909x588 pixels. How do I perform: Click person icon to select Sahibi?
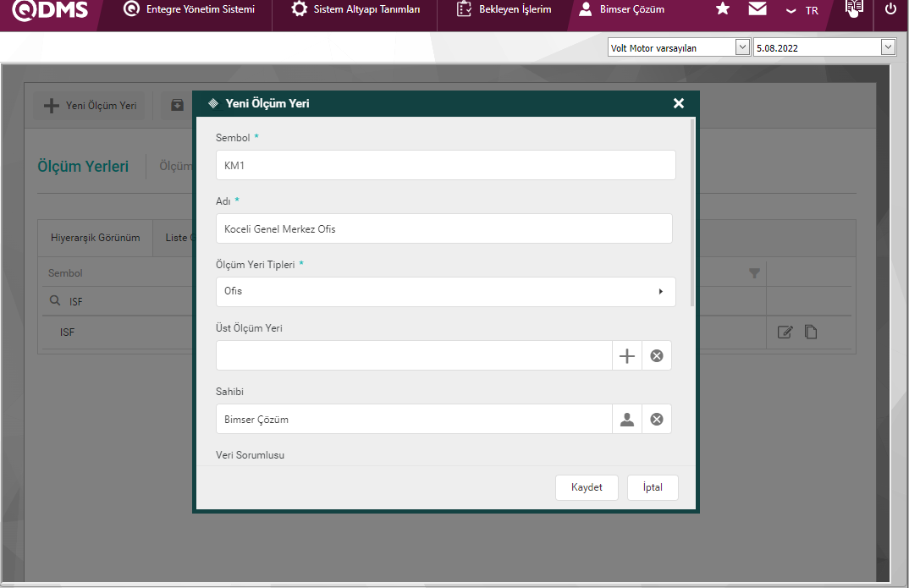coord(626,420)
